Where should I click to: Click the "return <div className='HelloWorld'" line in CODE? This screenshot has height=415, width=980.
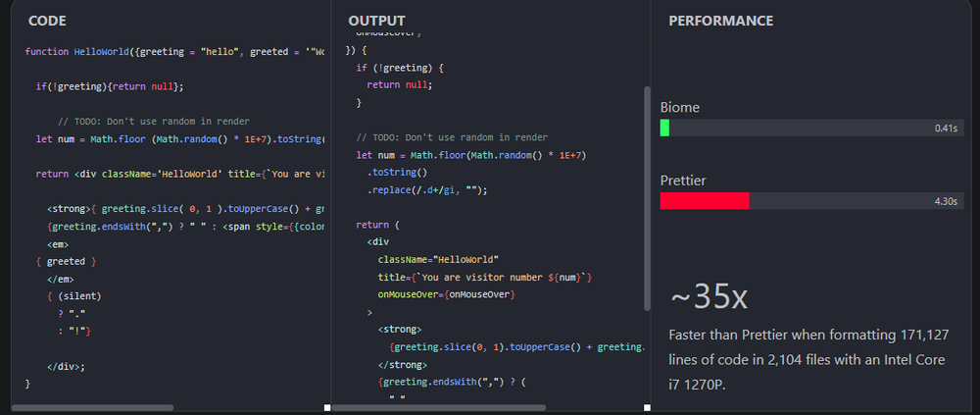(x=180, y=174)
